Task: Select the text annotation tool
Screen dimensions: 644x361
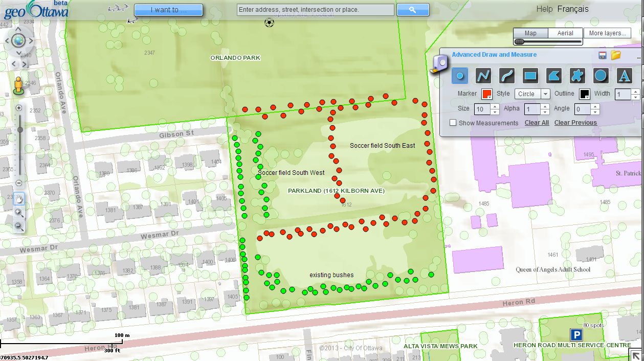Action: point(624,76)
